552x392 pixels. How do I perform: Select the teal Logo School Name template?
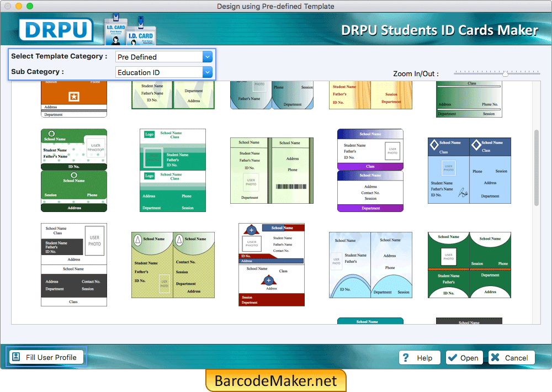tap(172, 170)
